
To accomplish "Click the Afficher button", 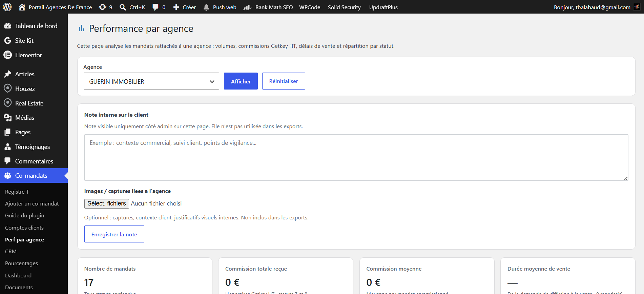I will point(241,81).
